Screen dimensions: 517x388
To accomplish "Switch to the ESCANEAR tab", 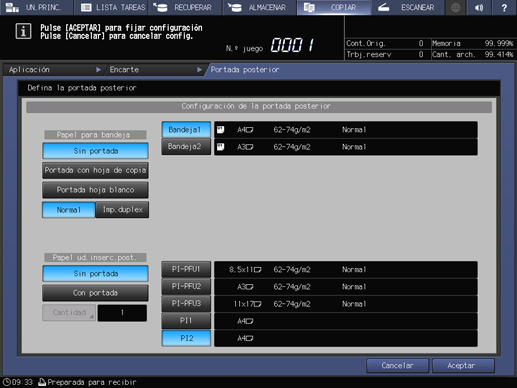I will point(408,7).
